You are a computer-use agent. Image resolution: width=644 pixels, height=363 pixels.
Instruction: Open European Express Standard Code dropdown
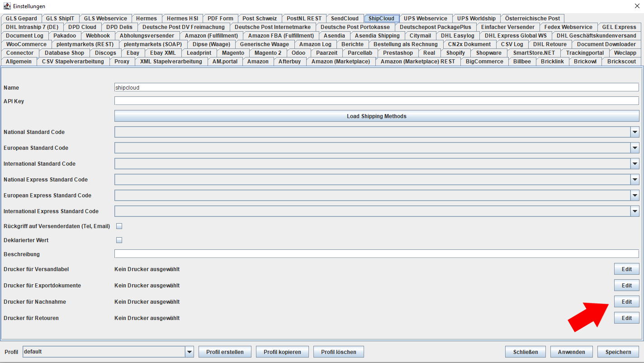(635, 196)
